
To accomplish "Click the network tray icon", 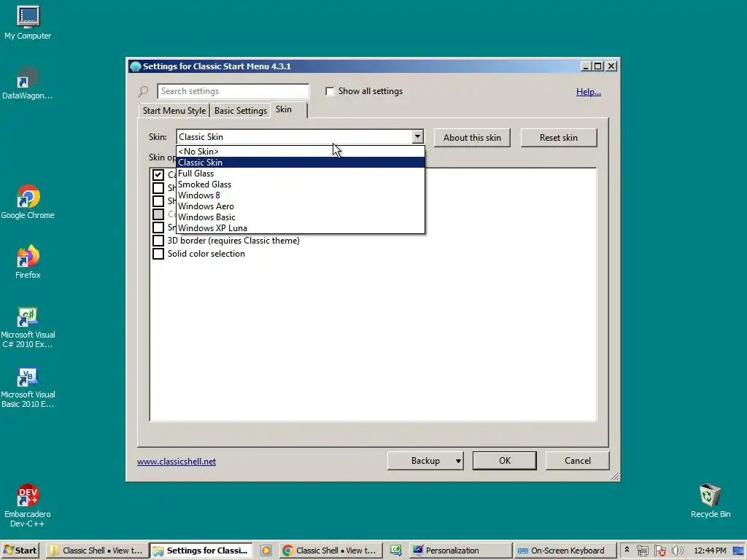I will (642, 551).
